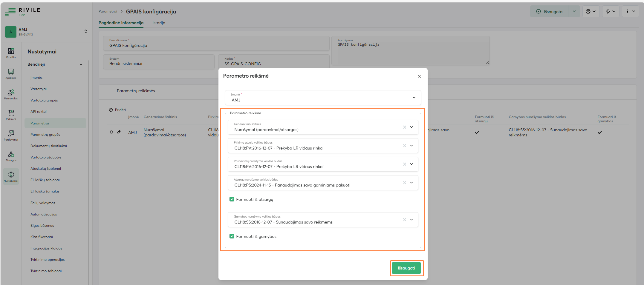Screen dimensions: 644x285
Task: Click the trash delete icon in AMJ row
Action: (x=111, y=132)
